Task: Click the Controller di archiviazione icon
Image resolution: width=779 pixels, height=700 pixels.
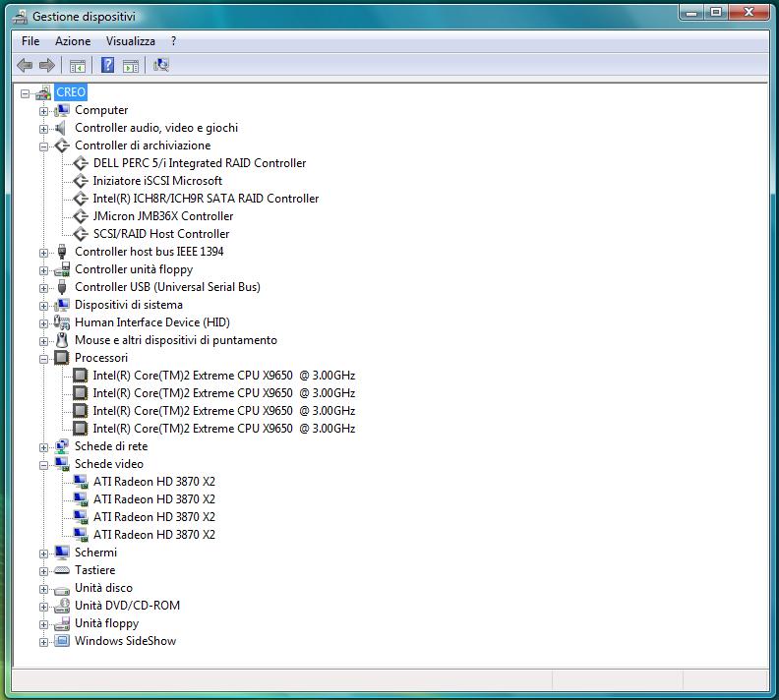Action: pos(62,146)
